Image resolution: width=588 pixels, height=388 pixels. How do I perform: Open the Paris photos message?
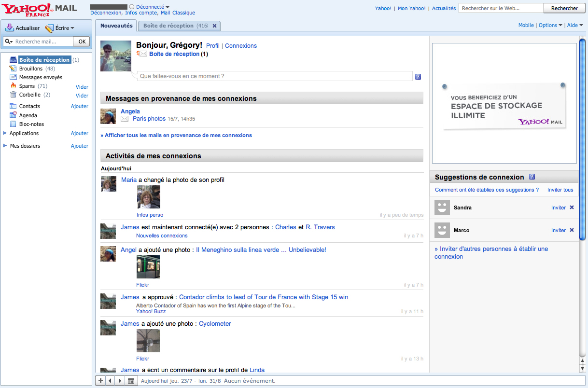pos(149,119)
